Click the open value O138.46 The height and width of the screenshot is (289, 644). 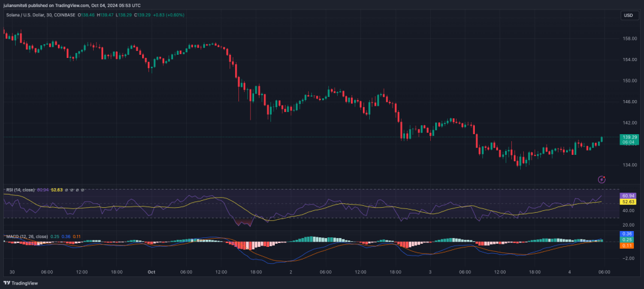click(86, 15)
